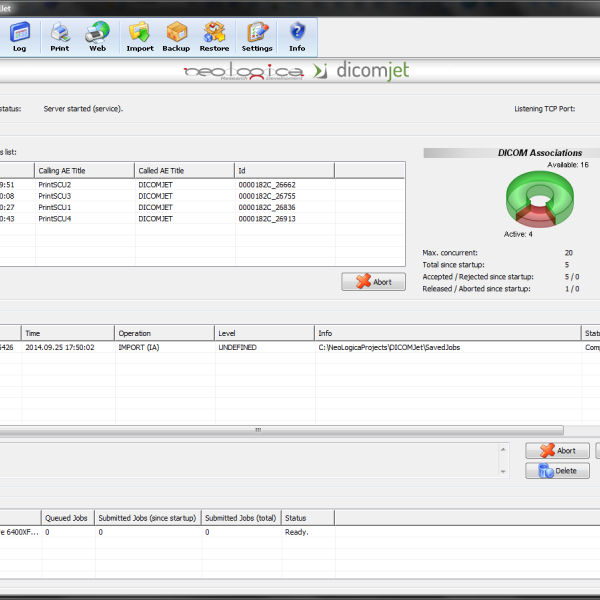Click the Print toolbar icon
The image size is (600, 600).
point(60,35)
